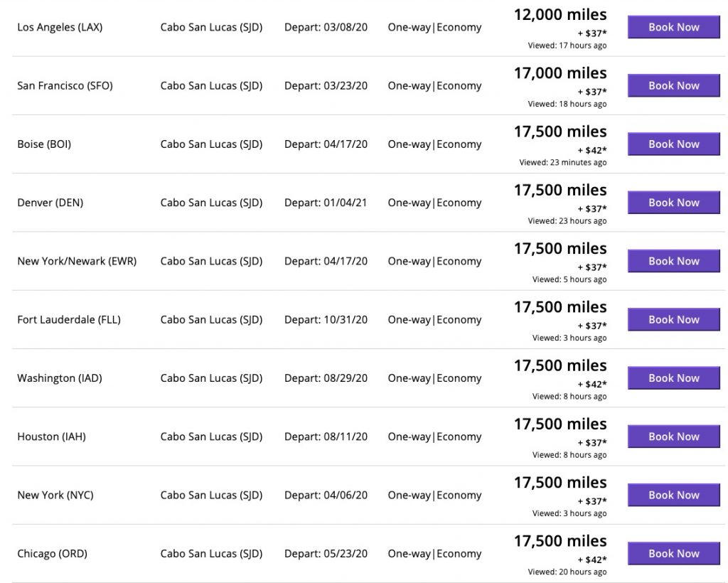Book the Los Angeles (LAX) flight

[x=673, y=27]
